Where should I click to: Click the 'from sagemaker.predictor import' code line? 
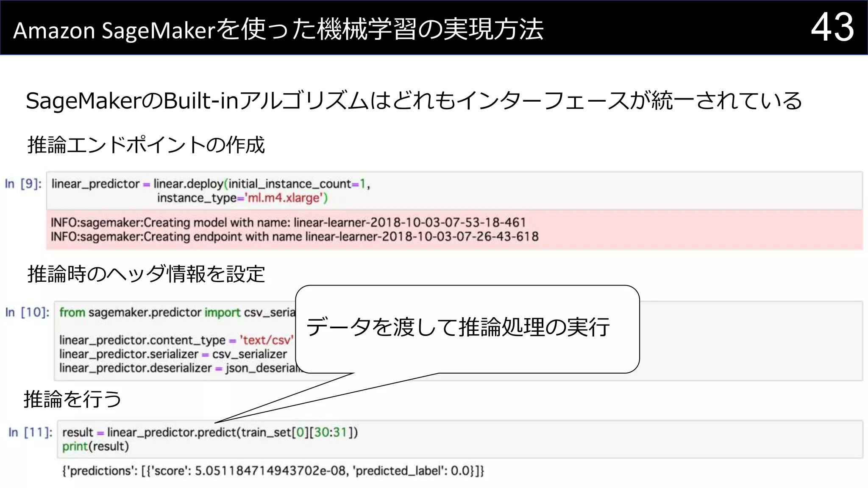tap(177, 313)
